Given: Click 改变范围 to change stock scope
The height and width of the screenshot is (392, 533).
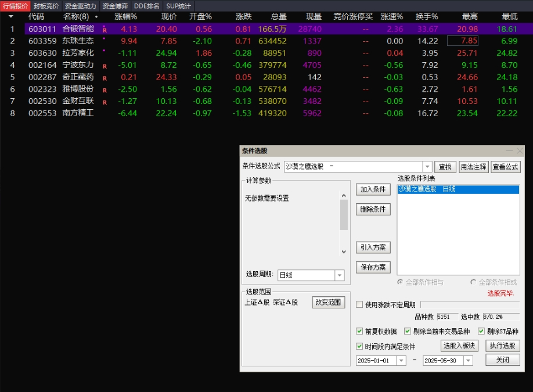Looking at the screenshot, I should (329, 302).
